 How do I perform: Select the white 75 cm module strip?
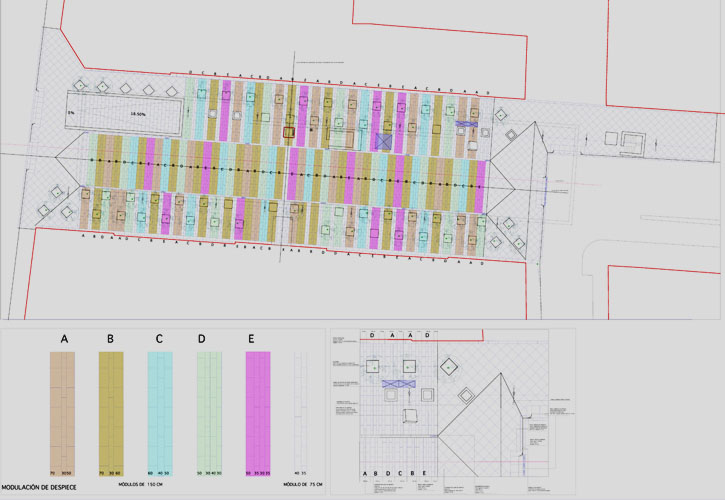coord(297,412)
